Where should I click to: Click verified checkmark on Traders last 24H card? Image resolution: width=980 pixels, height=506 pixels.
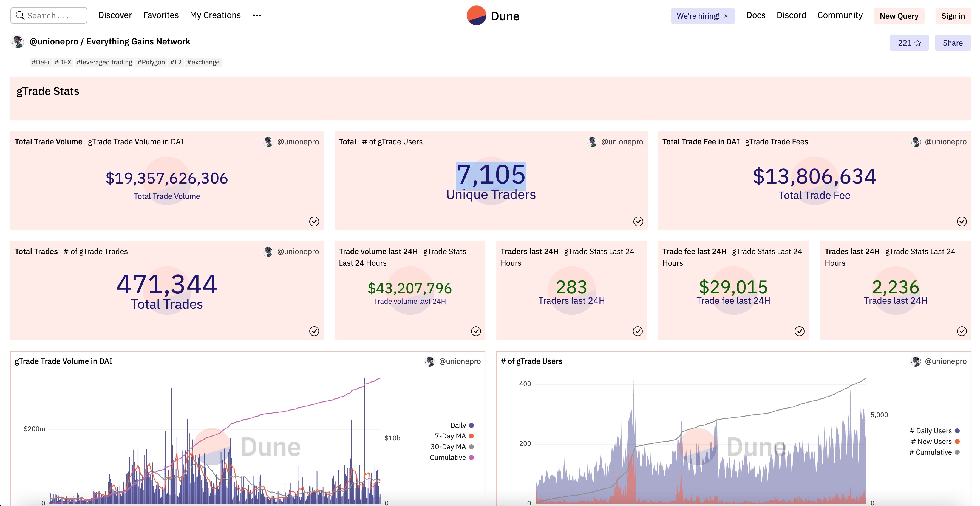coord(638,331)
